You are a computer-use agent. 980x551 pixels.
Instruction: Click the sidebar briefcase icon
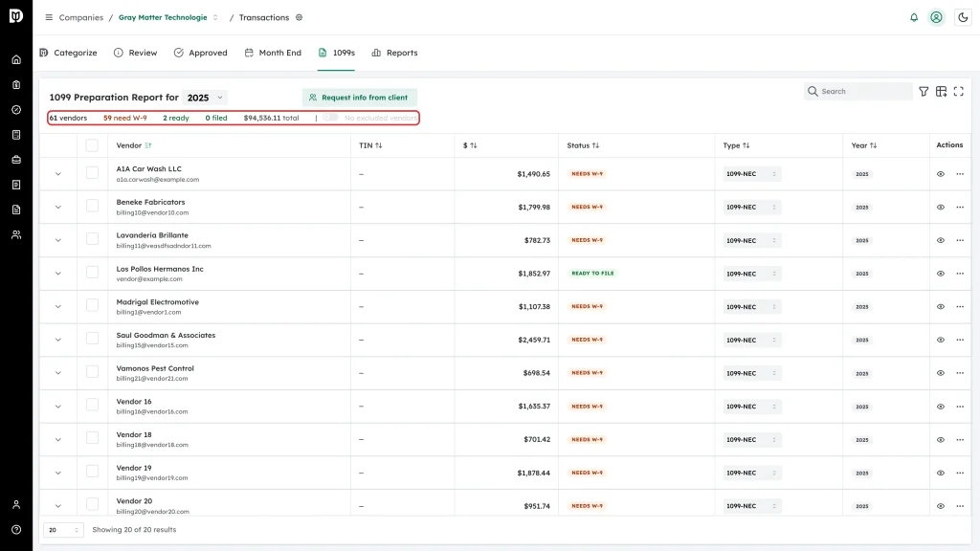16,160
